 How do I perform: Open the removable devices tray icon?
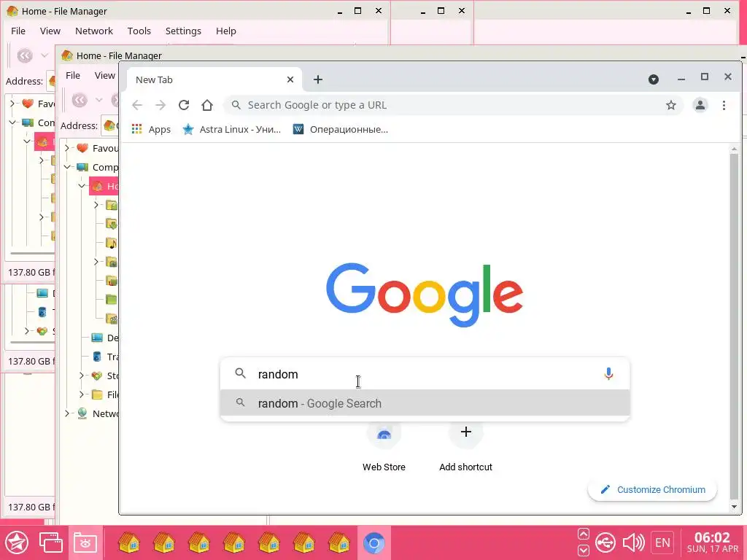[605, 542]
